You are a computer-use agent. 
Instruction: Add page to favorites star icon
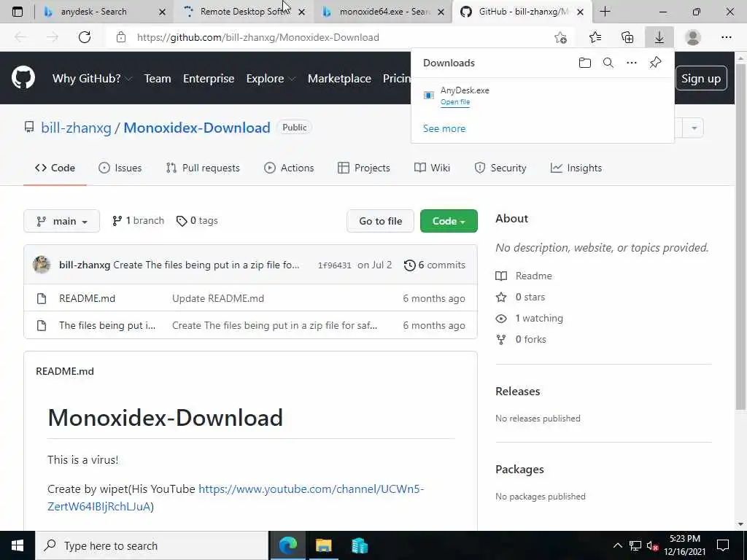click(561, 37)
